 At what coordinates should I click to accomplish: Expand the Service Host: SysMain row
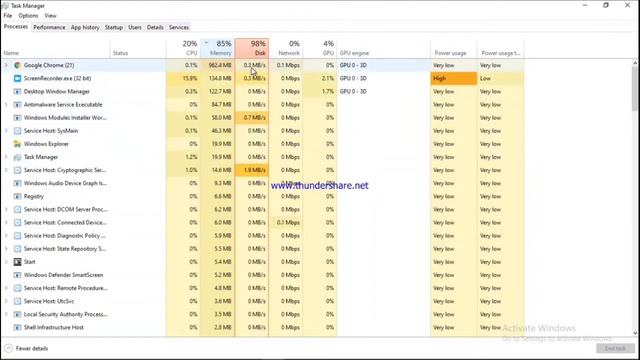pos(6,131)
